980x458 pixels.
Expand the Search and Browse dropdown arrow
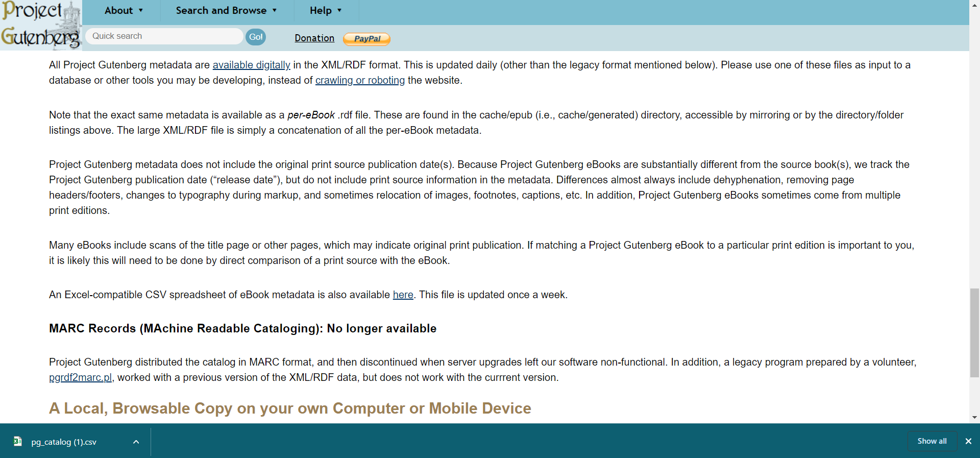coord(275,11)
